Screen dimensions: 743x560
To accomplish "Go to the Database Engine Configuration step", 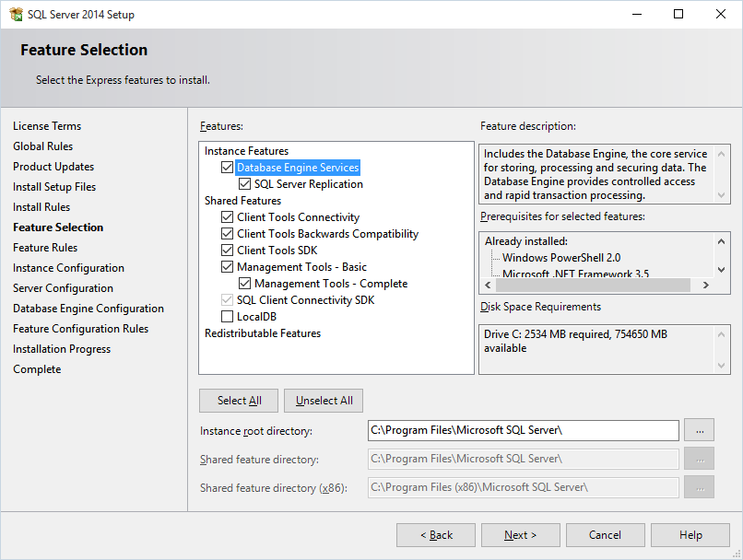I will click(x=88, y=309).
